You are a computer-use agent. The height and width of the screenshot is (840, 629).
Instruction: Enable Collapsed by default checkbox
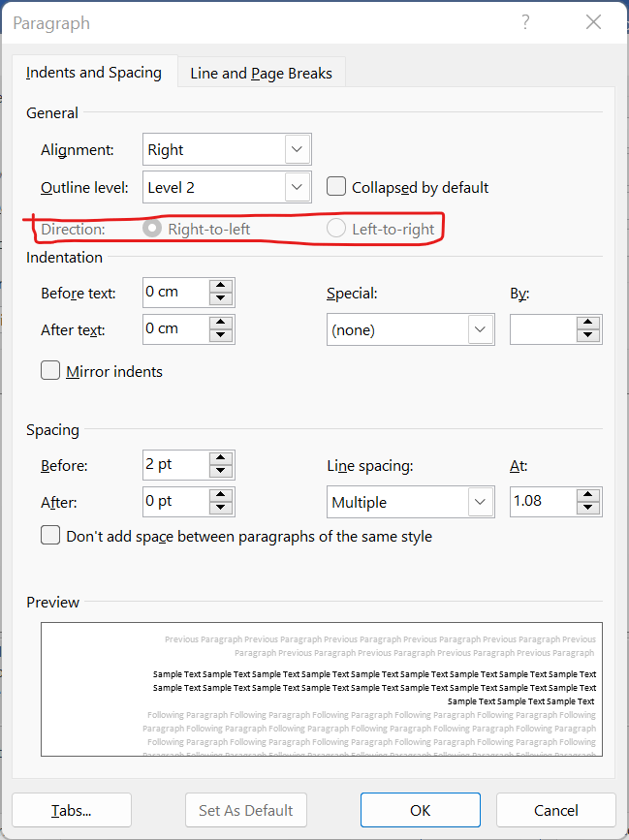336,187
